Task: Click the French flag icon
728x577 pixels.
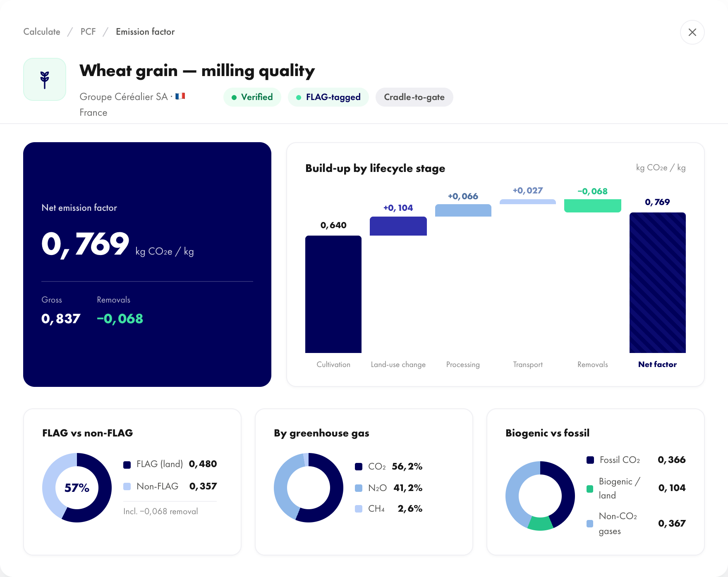Action: [x=180, y=96]
